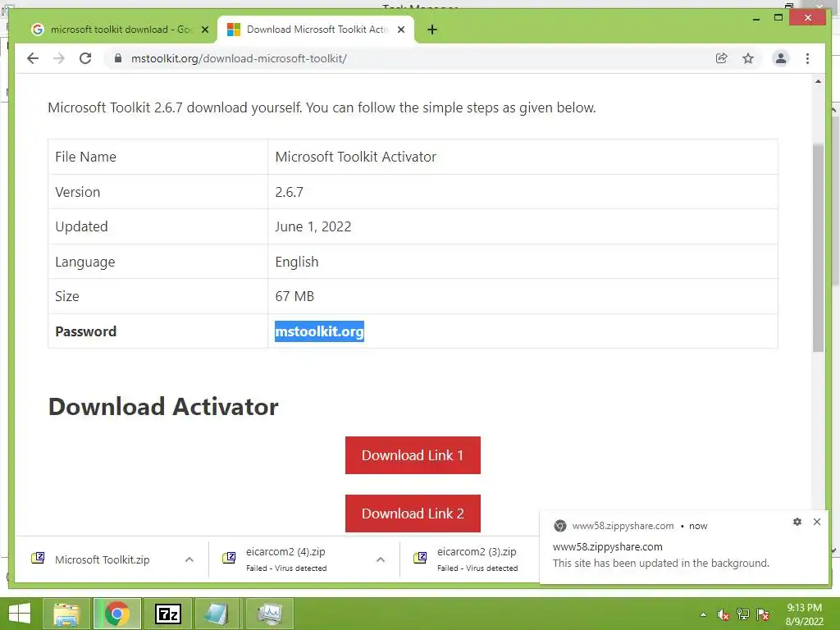
Task: Click Download Link 2 button
Action: click(x=413, y=514)
